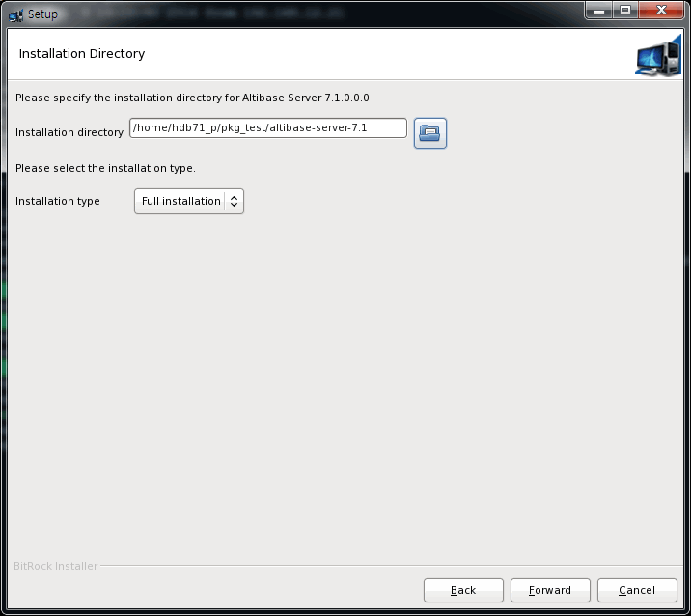Click the computer graphic in the header
This screenshot has height=616, width=691.
[x=658, y=57]
